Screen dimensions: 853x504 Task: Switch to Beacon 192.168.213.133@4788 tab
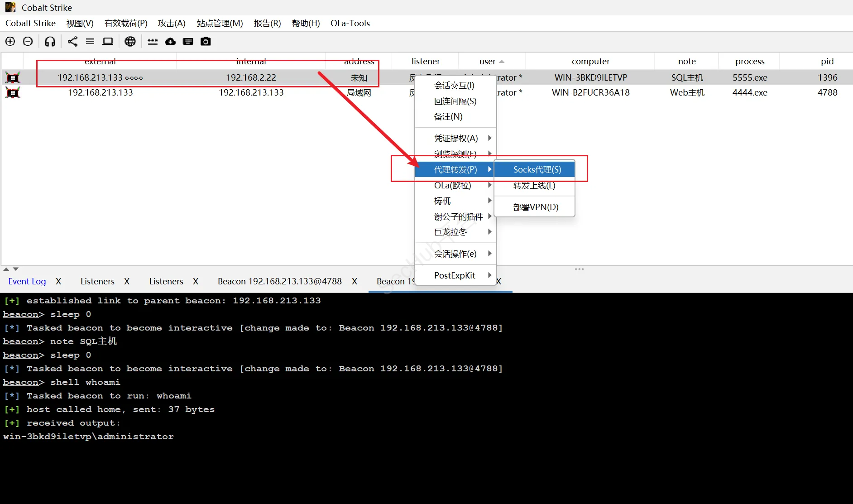pyautogui.click(x=280, y=281)
